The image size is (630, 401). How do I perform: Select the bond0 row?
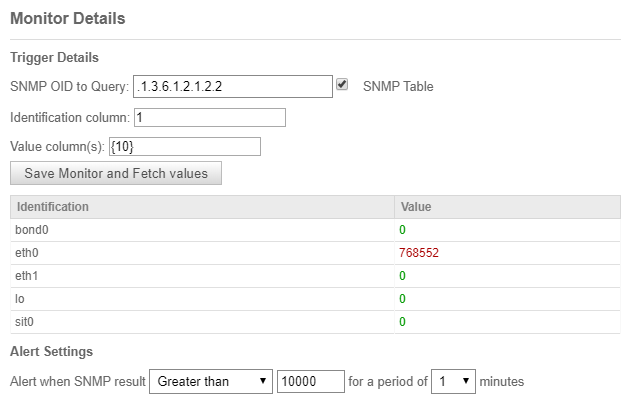[315, 230]
